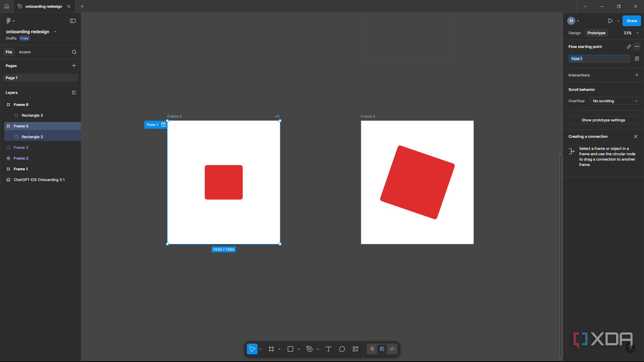Search layers with the magnifier icon
The height and width of the screenshot is (362, 644).
point(74,52)
